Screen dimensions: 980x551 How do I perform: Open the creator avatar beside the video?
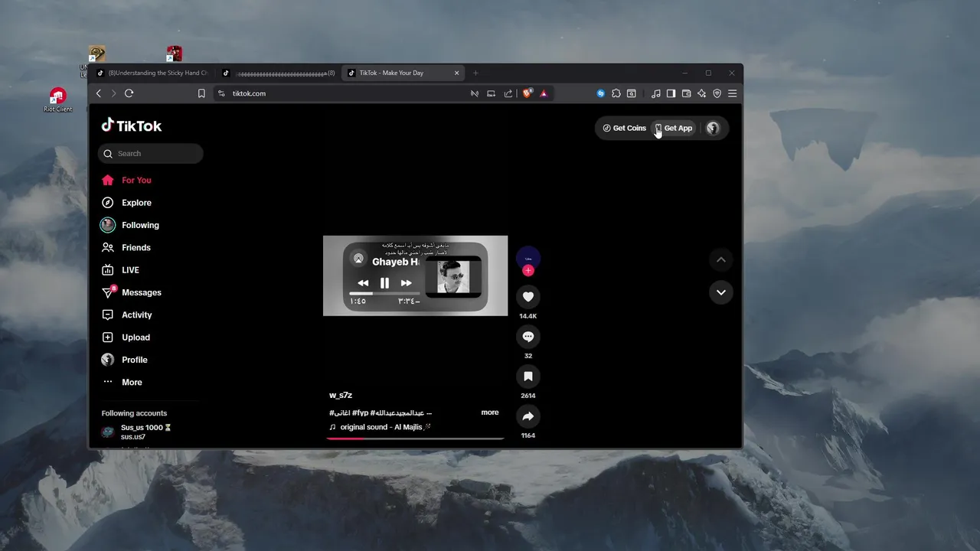[528, 258]
